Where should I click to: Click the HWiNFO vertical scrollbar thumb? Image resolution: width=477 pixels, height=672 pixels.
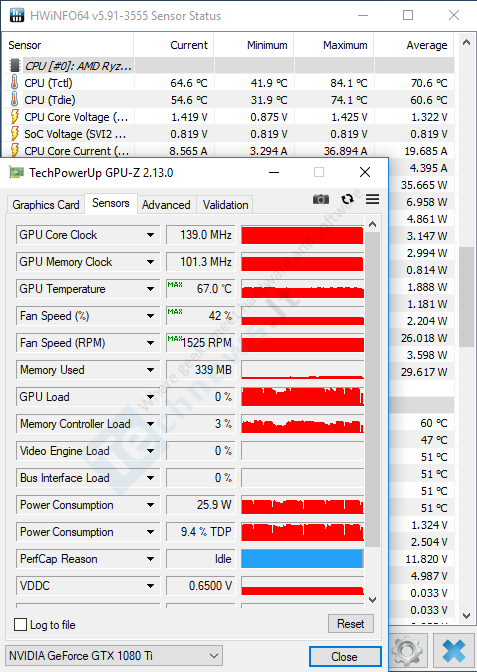click(466, 297)
